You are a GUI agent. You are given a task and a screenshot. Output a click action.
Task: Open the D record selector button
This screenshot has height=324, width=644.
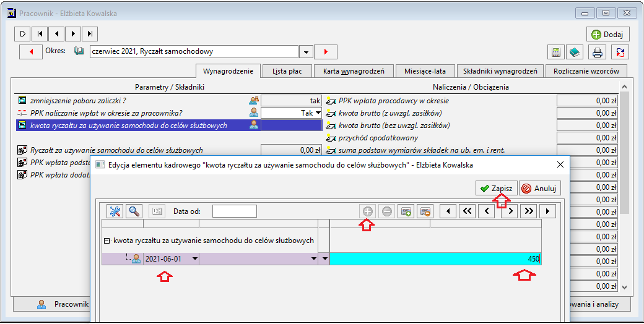point(22,33)
